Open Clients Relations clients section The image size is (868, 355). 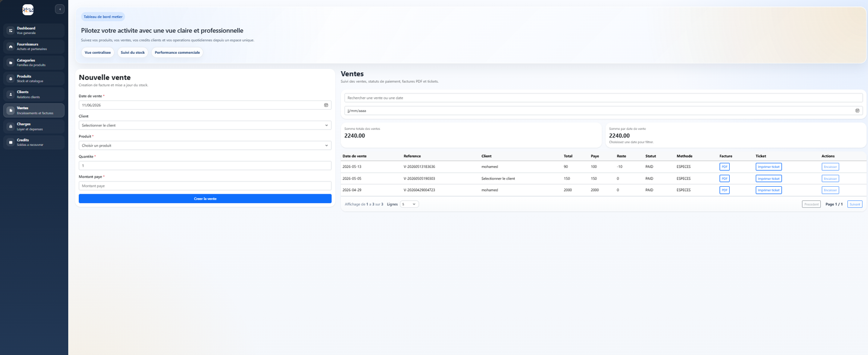coord(34,94)
